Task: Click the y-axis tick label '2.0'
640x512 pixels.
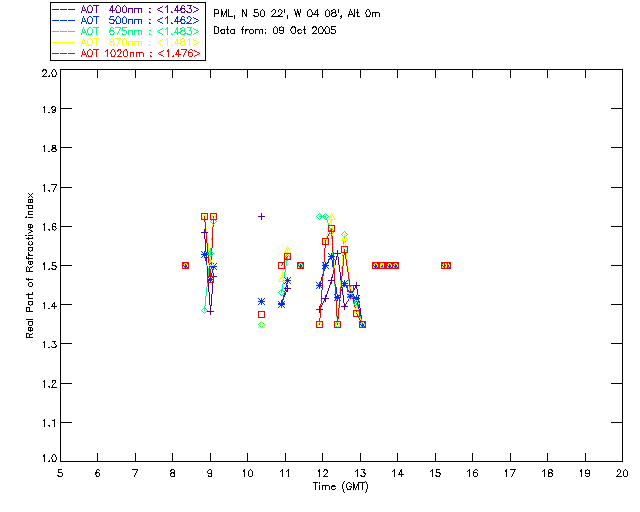Action: 49,74
